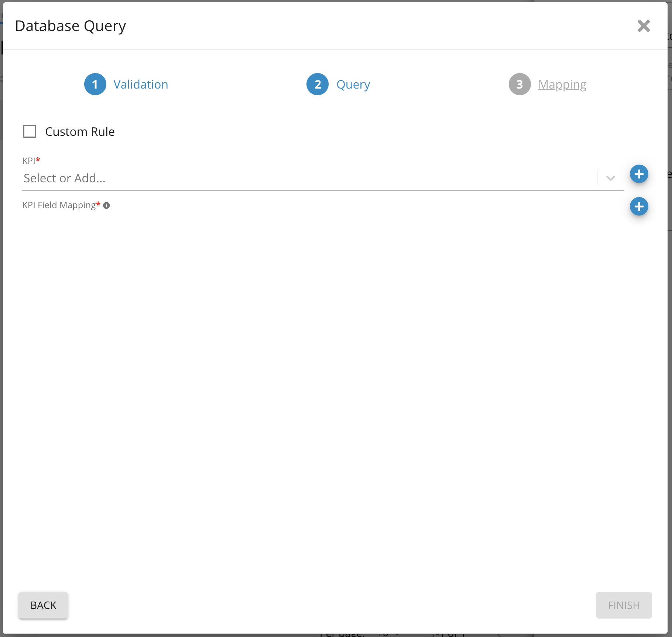The width and height of the screenshot is (672, 637).
Task: Go to the Validation step
Action: tap(141, 85)
